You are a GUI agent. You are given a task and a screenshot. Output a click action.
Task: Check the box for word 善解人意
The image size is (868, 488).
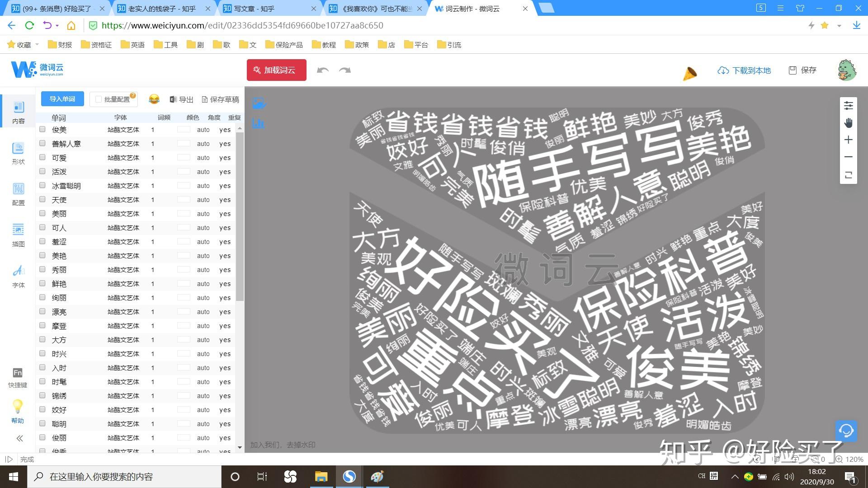point(42,143)
